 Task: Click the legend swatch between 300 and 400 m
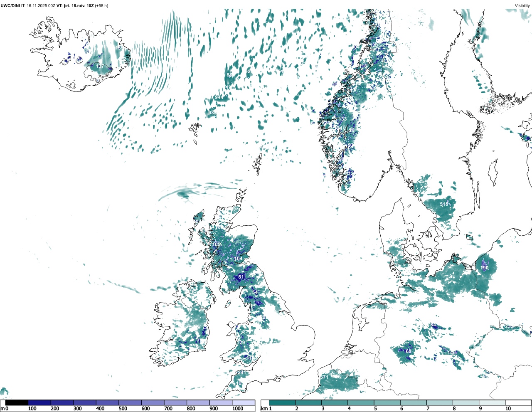pos(85,402)
